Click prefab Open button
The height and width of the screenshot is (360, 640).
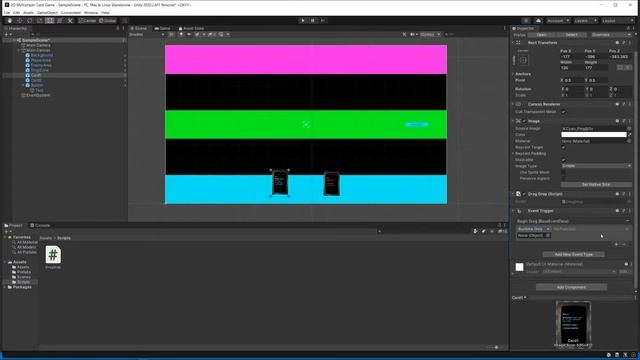coord(542,35)
